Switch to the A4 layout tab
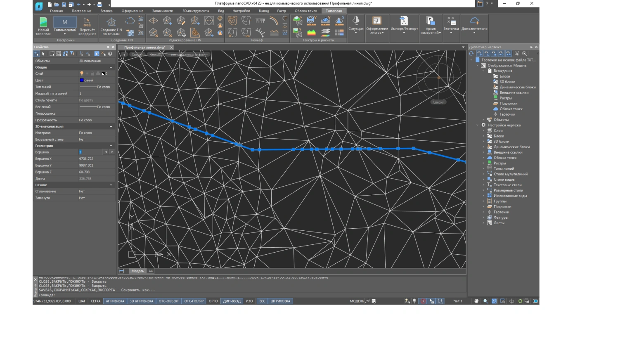 pyautogui.click(x=151, y=271)
